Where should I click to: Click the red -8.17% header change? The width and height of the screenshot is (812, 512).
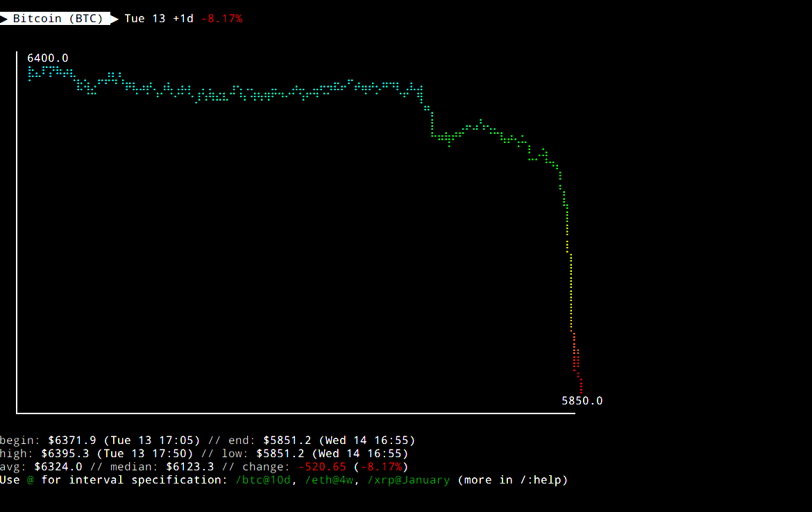tap(221, 19)
